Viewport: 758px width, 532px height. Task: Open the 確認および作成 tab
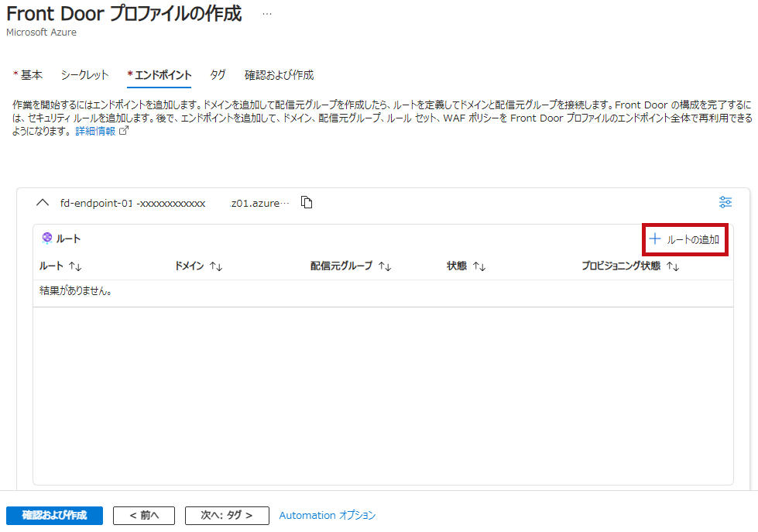[279, 75]
